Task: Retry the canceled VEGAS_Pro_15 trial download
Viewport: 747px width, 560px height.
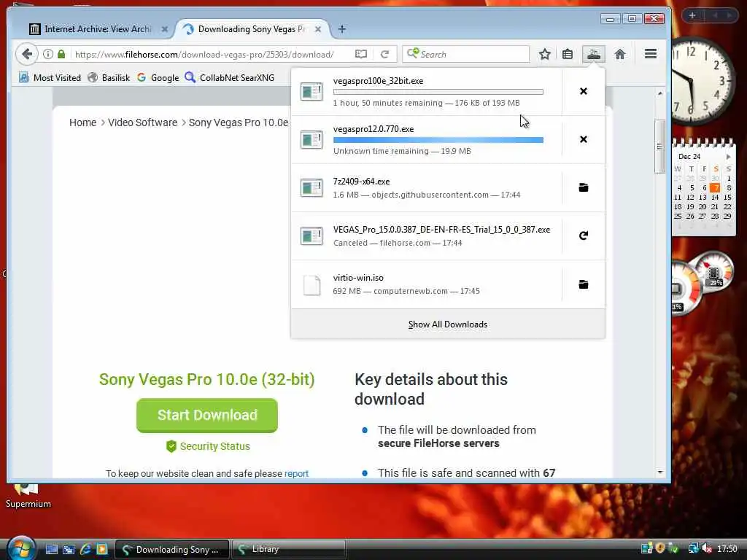Action: [583, 236]
